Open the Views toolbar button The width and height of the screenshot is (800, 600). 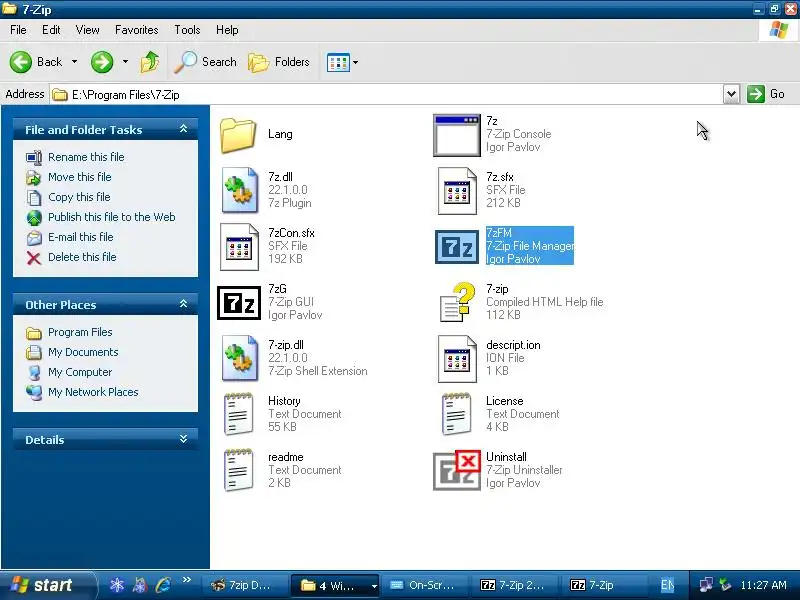click(338, 62)
